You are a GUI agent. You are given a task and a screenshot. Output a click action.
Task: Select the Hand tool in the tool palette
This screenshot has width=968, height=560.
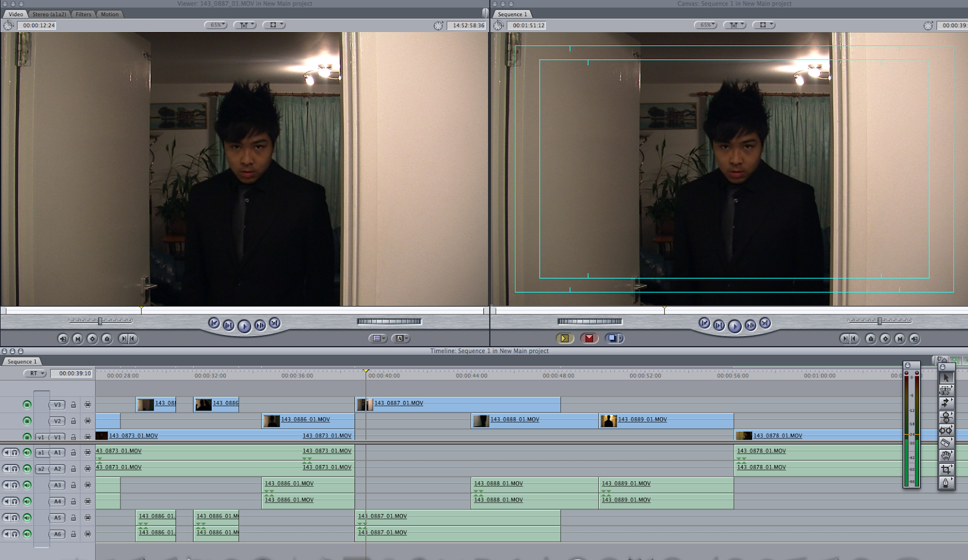[x=947, y=455]
